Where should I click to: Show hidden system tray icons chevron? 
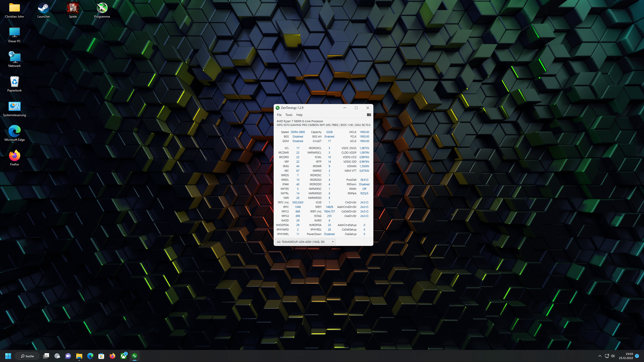click(x=600, y=356)
